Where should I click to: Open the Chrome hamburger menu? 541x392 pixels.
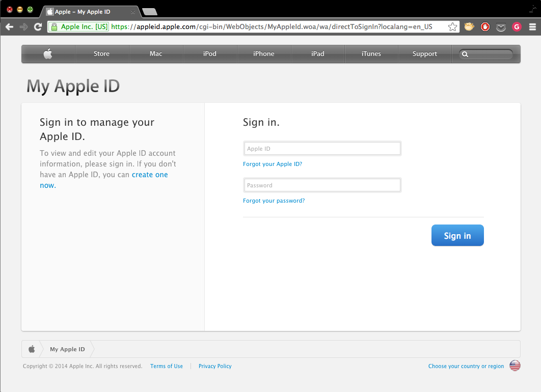click(x=532, y=27)
